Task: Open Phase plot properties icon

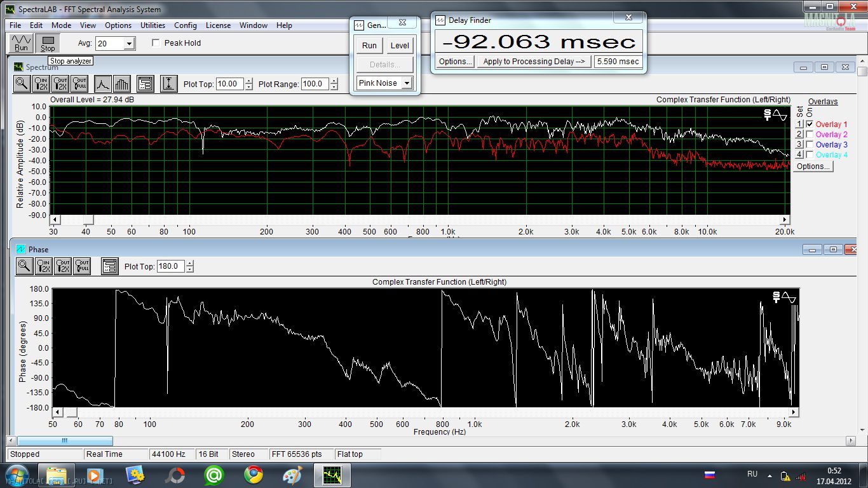Action: pyautogui.click(x=109, y=266)
